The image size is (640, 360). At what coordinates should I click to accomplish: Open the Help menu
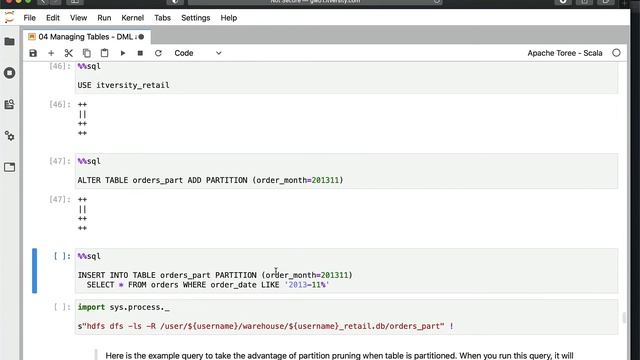229,18
